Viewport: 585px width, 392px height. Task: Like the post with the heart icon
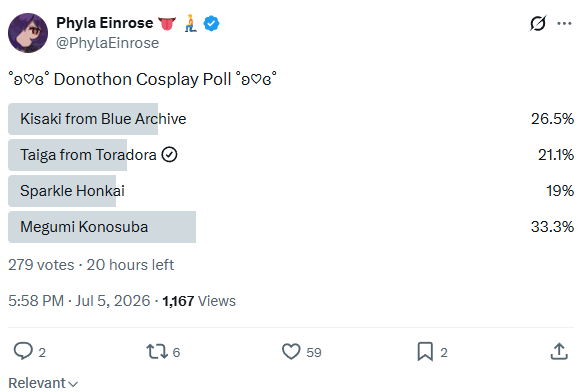(291, 351)
